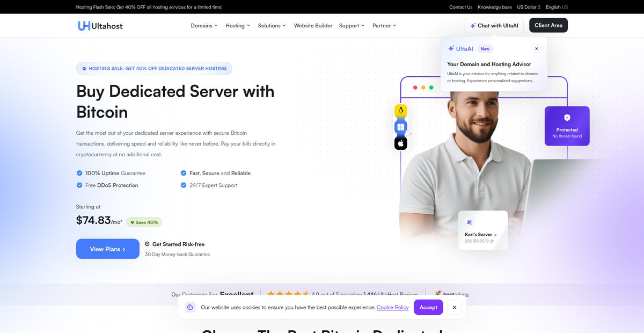Change currency via US Dollar $ selector
Viewport: 644px width, 333px height.
pos(529,7)
